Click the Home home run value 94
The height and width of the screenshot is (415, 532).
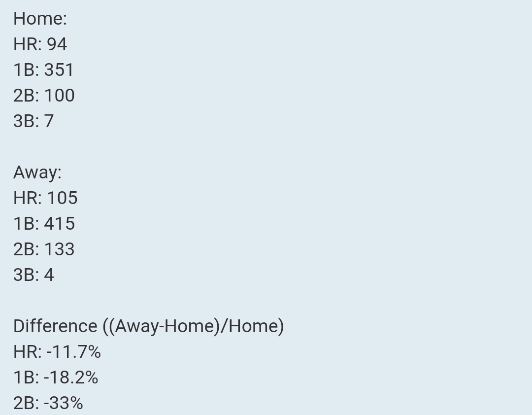(57, 44)
